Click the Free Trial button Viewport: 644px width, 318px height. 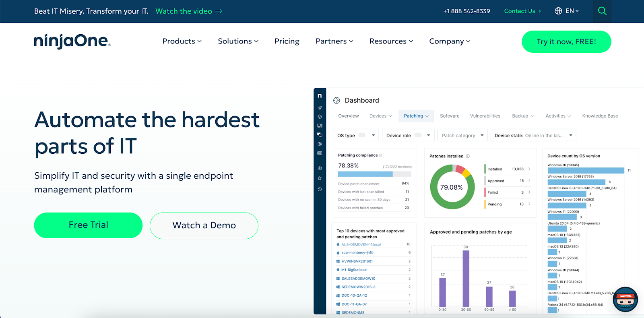click(88, 225)
